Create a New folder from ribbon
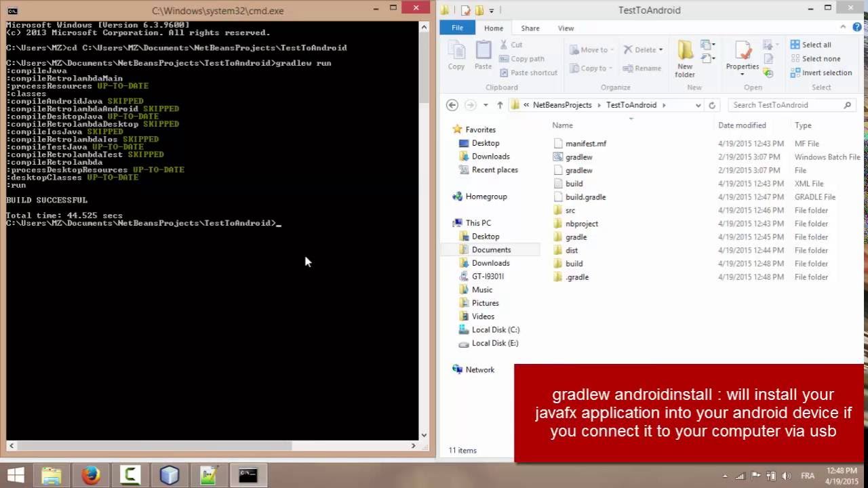Screen dimensions: 868x488 pos(685,58)
